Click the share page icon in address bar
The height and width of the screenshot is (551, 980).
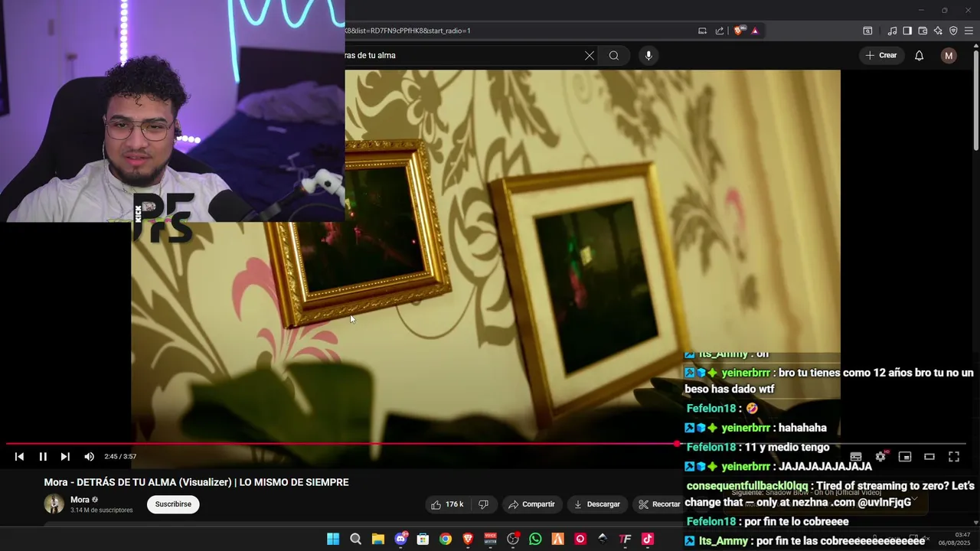[720, 31]
